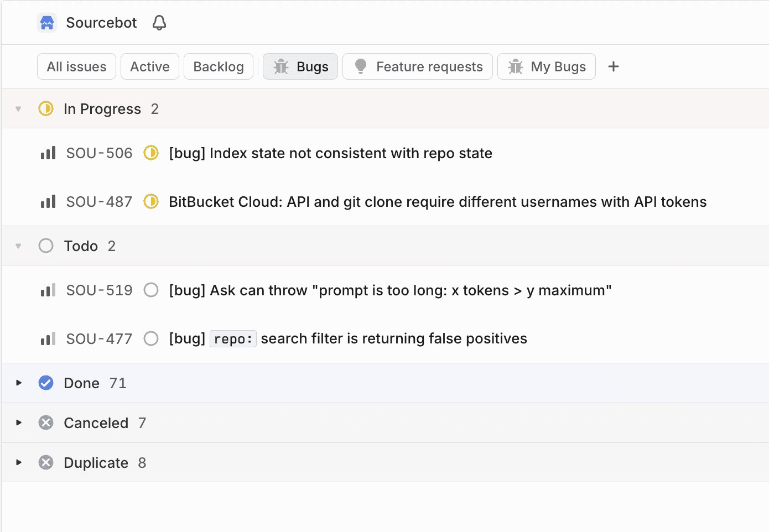Click the priority bars icon for SOU-477
Viewport: 769px width, 532px height.
point(48,339)
